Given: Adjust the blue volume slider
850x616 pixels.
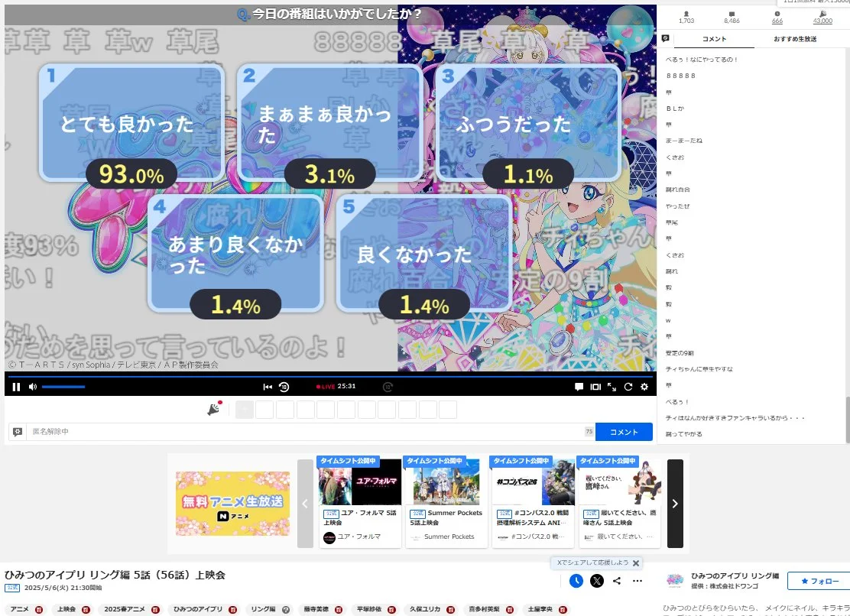Looking at the screenshot, I should pos(63,387).
